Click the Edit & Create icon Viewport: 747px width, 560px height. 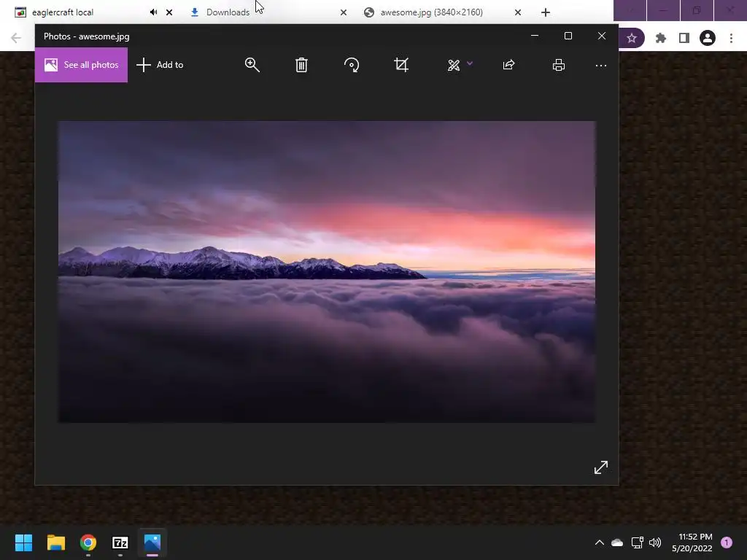(454, 65)
